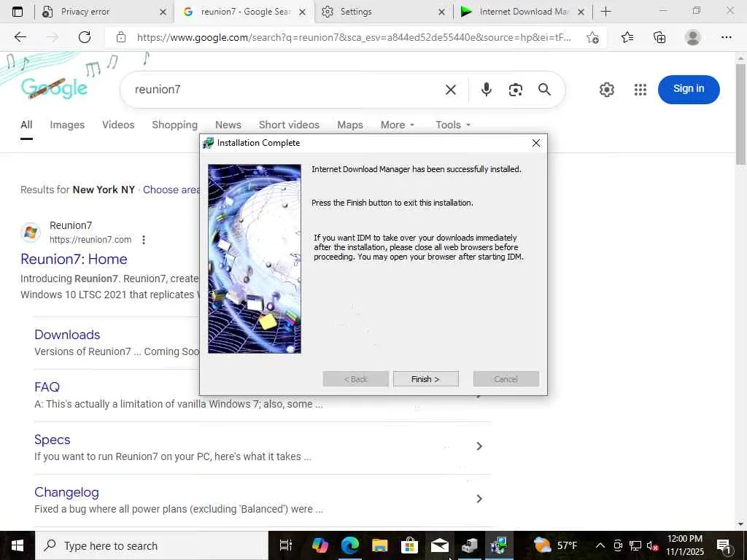Click the taskbar search box

(x=152, y=545)
